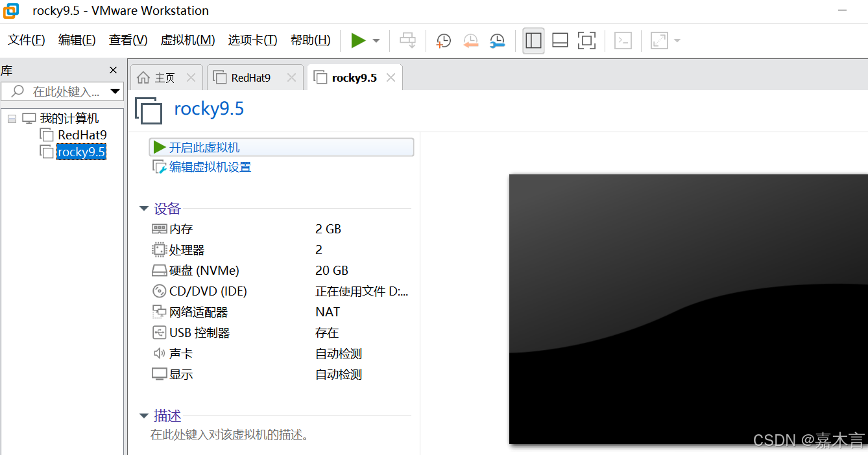
Task: Take a snapshot with the clock-plus icon
Action: click(x=444, y=41)
